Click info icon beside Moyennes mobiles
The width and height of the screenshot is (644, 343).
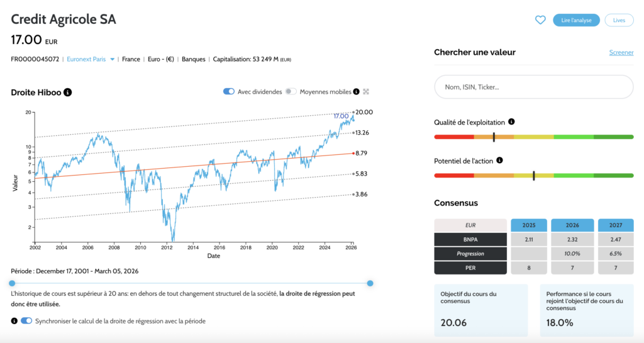pos(357,92)
